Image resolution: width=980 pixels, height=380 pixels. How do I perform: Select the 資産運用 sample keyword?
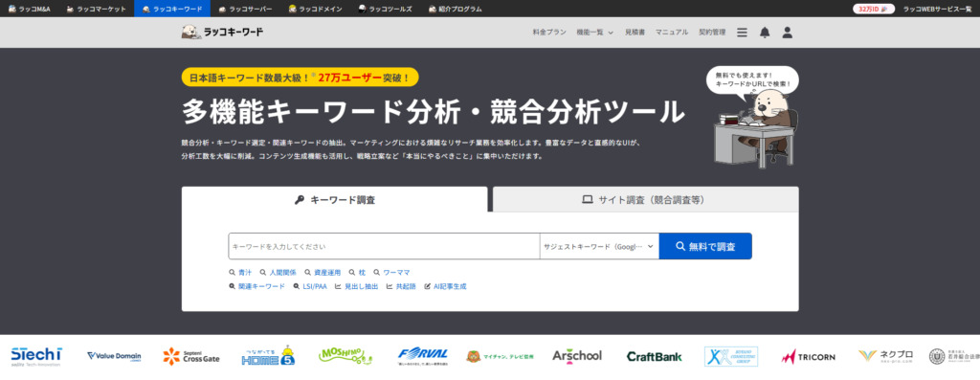(x=323, y=273)
